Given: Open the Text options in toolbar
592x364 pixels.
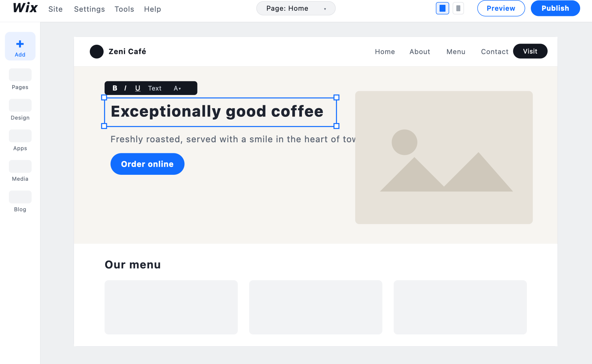Looking at the screenshot, I should tap(155, 88).
